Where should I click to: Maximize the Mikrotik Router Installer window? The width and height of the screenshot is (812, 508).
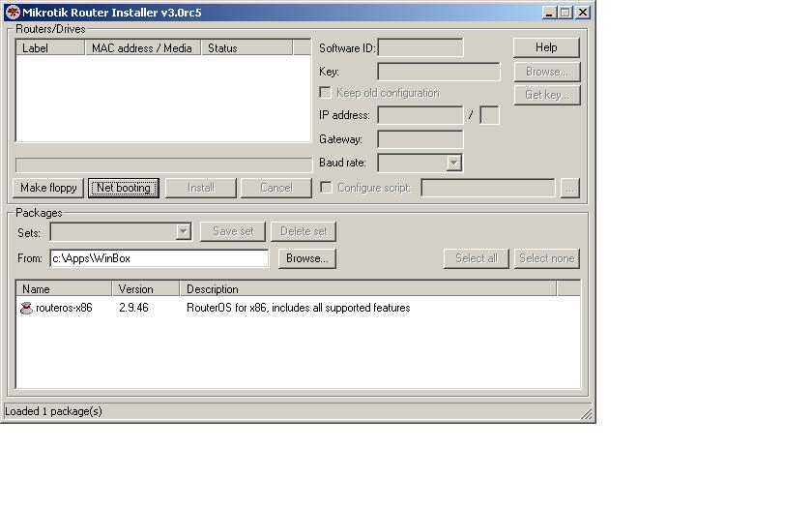coord(565,13)
